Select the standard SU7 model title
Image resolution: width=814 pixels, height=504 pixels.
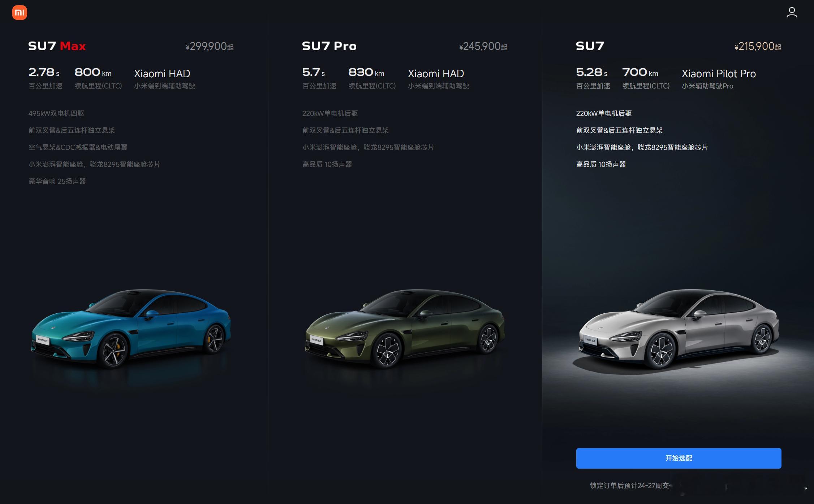pos(590,46)
